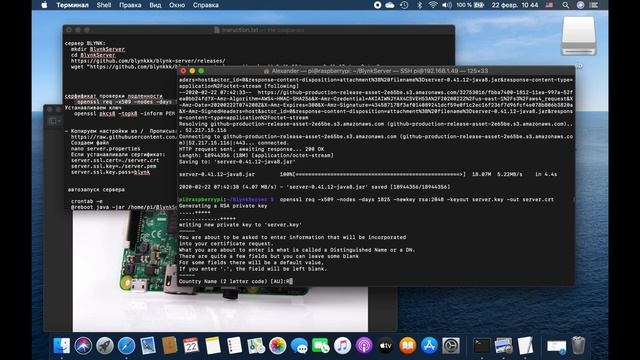Open App Store icon in Dock
Screen dimensions: 640x360
(429, 346)
